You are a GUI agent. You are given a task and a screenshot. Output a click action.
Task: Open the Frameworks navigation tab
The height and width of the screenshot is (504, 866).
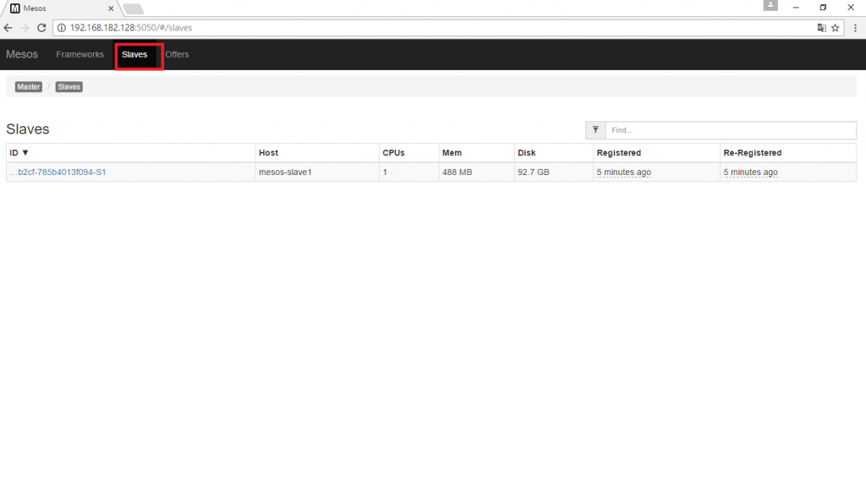coord(79,54)
